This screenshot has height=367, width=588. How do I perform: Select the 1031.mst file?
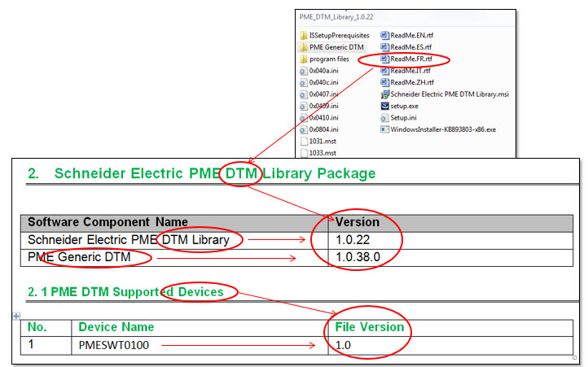click(318, 142)
